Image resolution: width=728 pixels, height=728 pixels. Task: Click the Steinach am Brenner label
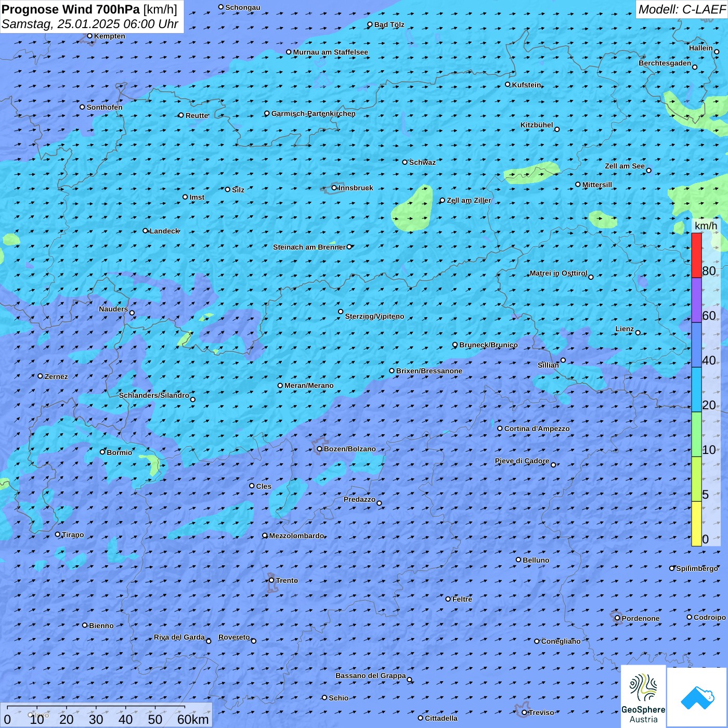[x=309, y=247]
